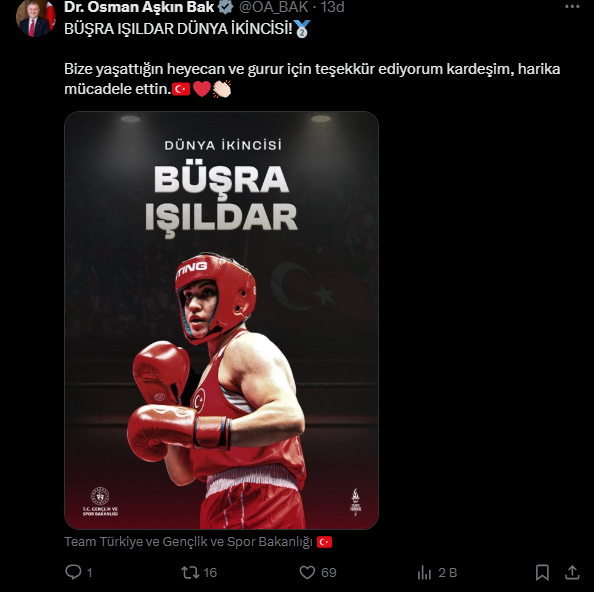
Task: Click the repost count 16
Action: [210, 572]
